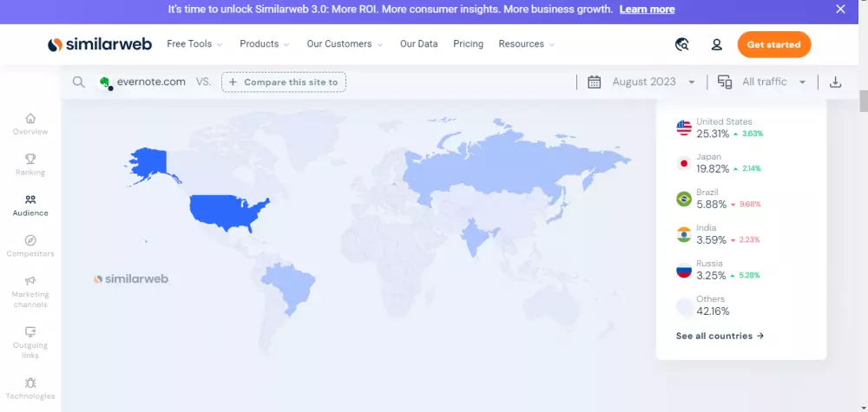Image resolution: width=868 pixels, height=412 pixels.
Task: Expand the Products menu
Action: click(265, 44)
